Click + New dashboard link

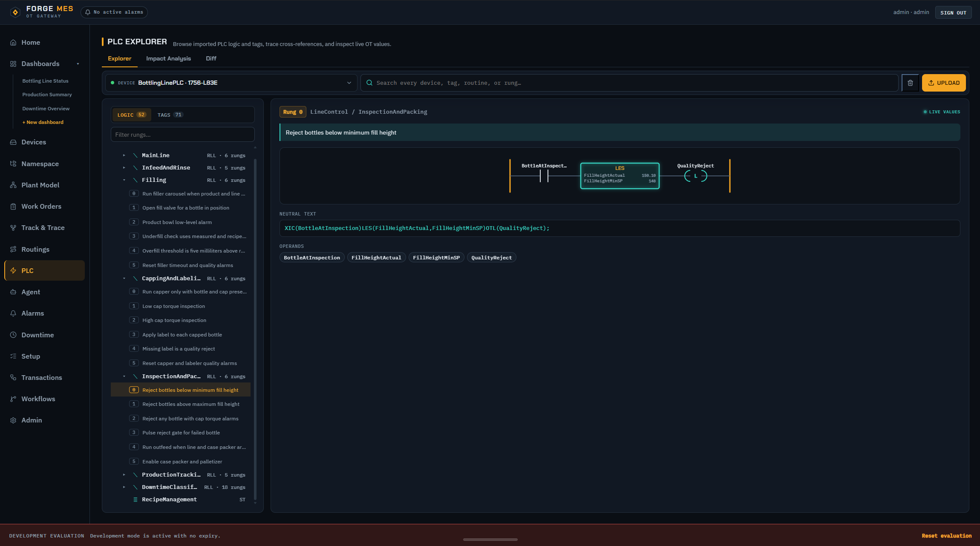43,122
